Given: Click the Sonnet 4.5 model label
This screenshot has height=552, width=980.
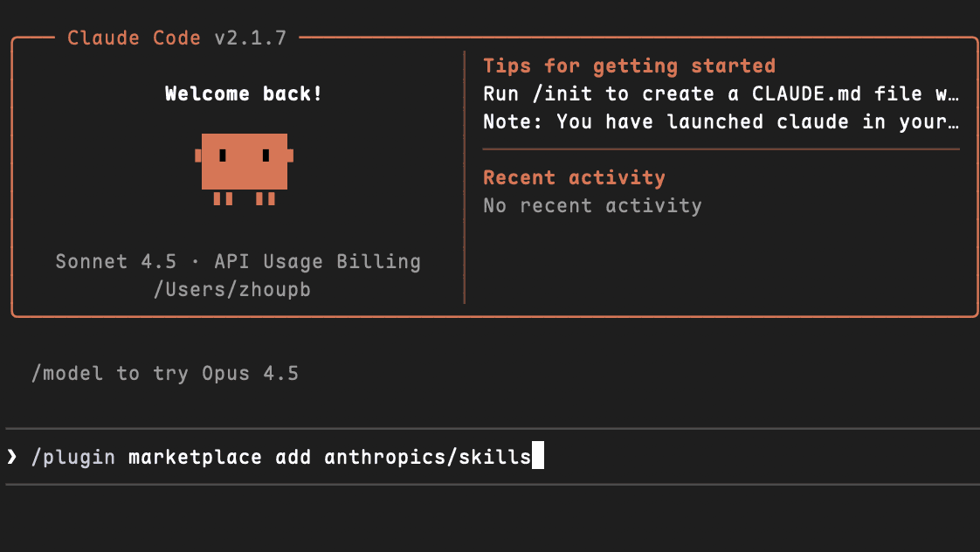Looking at the screenshot, I should pyautogui.click(x=115, y=261).
